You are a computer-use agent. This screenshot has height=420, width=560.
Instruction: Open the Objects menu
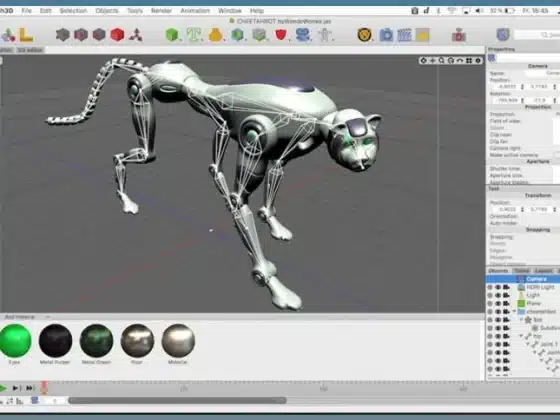click(107, 11)
